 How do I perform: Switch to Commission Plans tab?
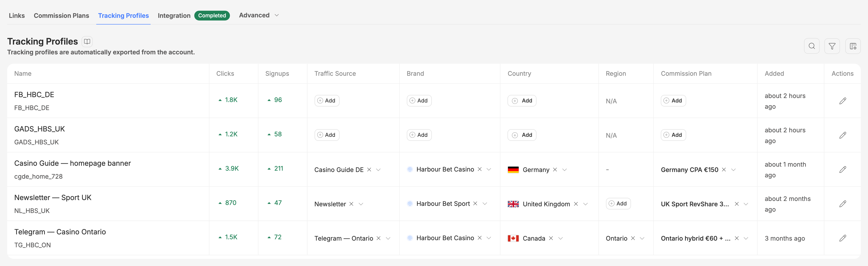click(x=61, y=16)
